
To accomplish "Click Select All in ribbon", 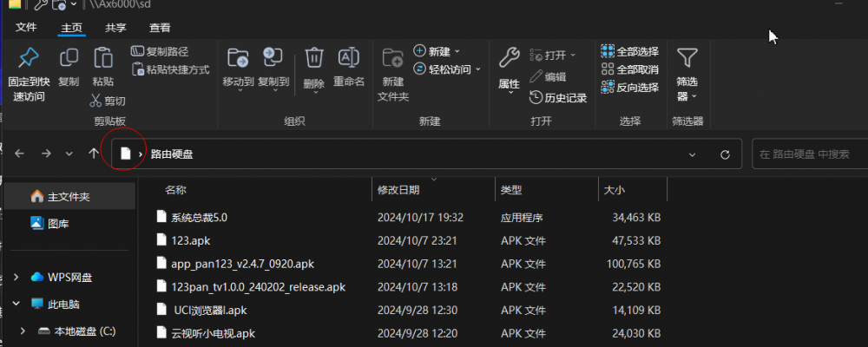I will click(x=630, y=52).
